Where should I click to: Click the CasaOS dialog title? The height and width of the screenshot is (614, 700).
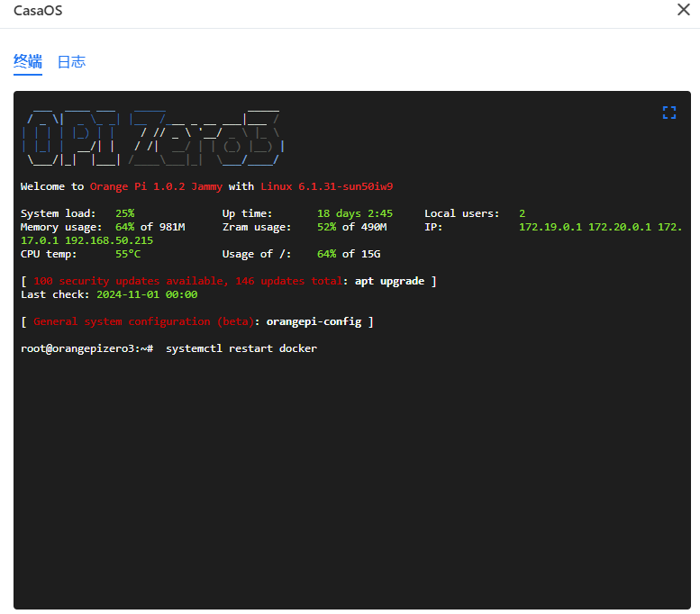(38, 10)
